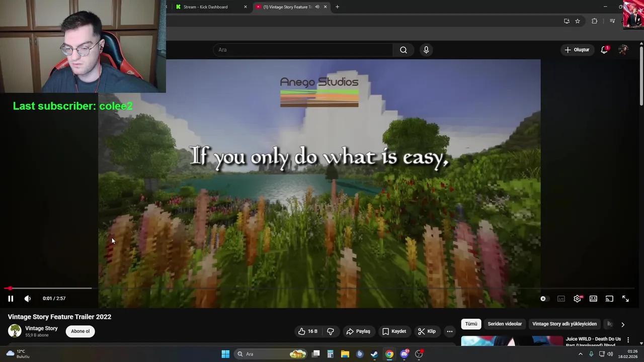644x362 pixels.
Task: Select the Vintage Story adlı yükleyiciden chip
Action: click(x=565, y=324)
